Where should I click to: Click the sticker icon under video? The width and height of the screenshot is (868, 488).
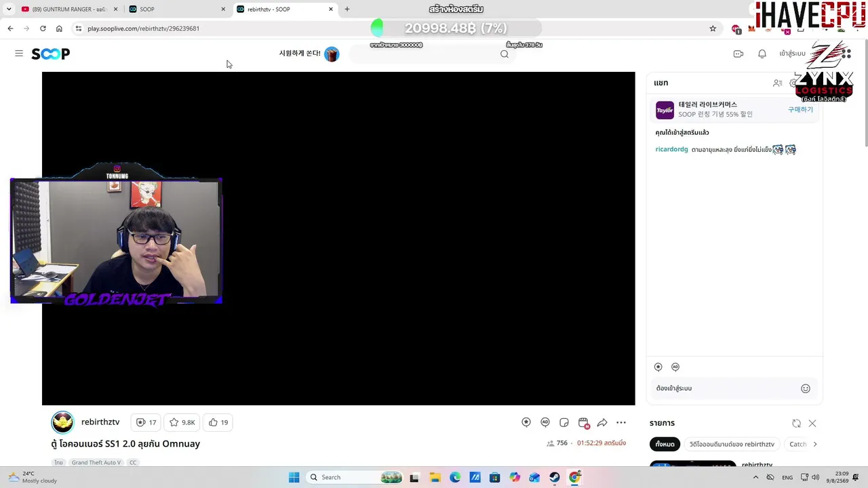coord(564,422)
